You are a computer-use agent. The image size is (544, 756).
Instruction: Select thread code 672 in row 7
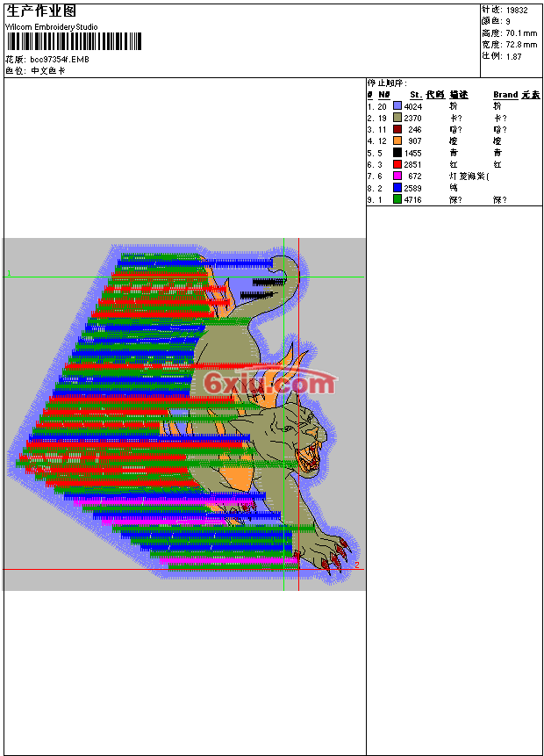point(414,176)
